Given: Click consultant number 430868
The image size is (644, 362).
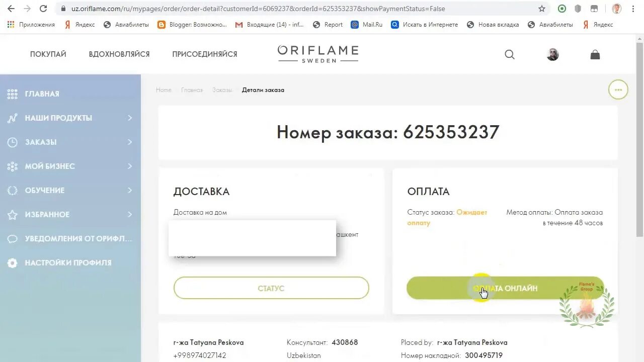Looking at the screenshot, I should (x=345, y=342).
